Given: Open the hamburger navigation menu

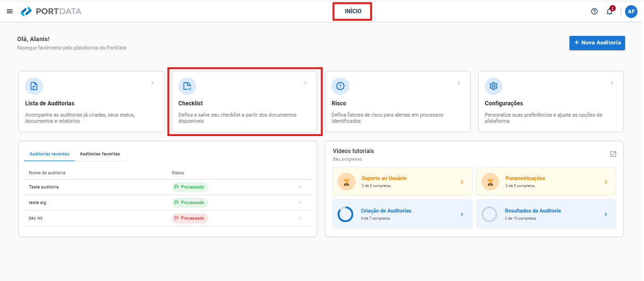Looking at the screenshot, I should coord(9,11).
